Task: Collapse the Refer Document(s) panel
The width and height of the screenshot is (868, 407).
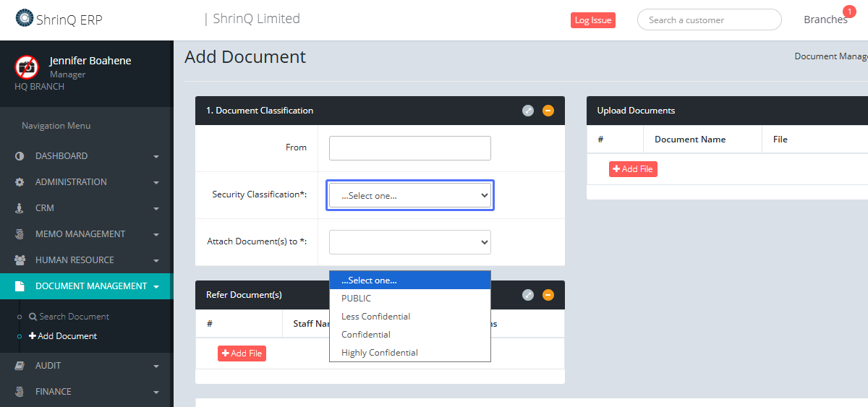Action: (548, 295)
